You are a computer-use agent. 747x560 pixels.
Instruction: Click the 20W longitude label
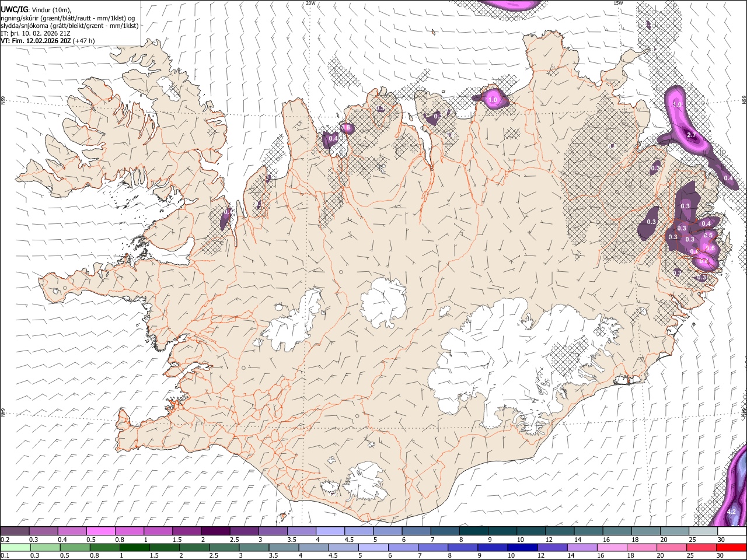pos(310,3)
